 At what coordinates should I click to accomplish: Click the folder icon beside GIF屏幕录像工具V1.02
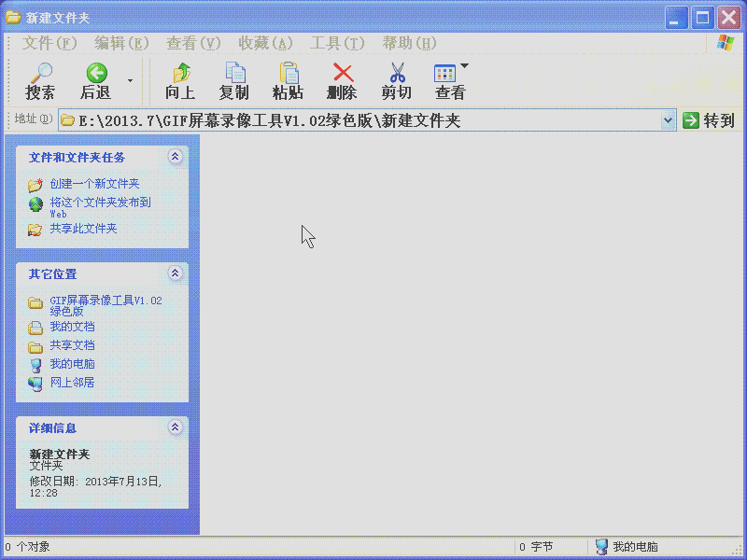tap(35, 302)
